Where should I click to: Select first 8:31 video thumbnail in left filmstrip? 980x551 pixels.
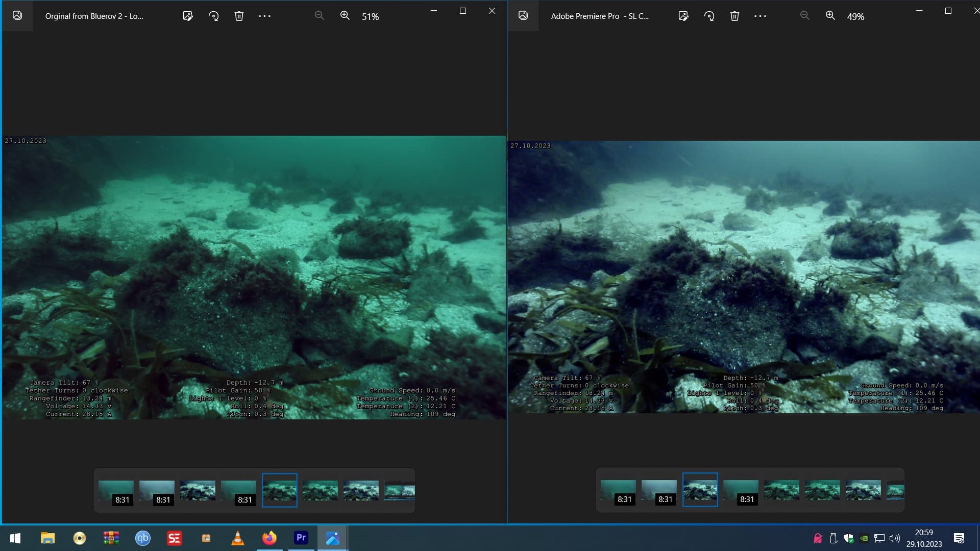pyautogui.click(x=116, y=491)
